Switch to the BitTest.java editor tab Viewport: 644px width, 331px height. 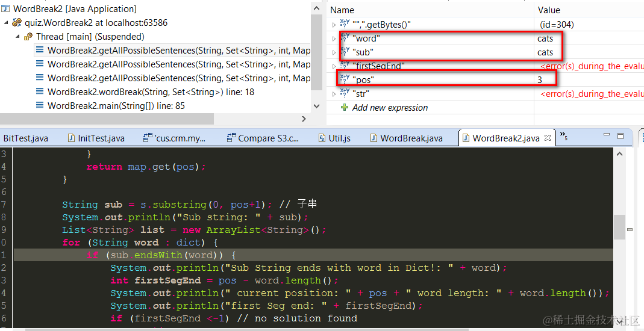(x=25, y=138)
